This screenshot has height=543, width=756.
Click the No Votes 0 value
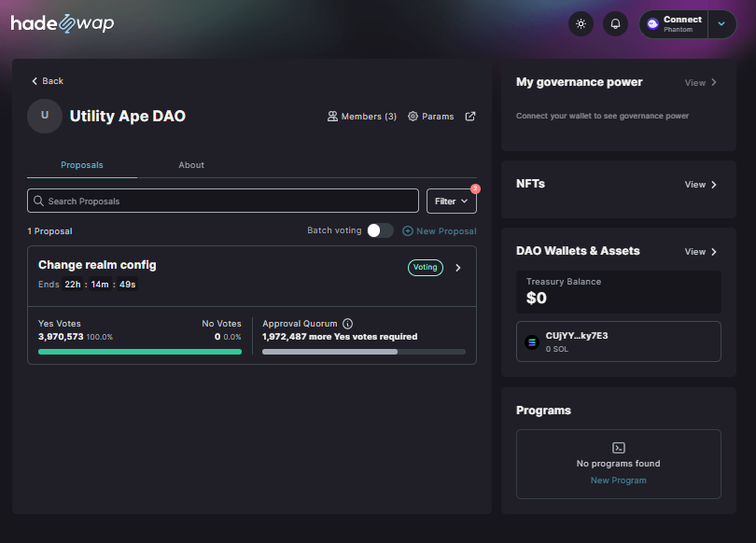(217, 337)
